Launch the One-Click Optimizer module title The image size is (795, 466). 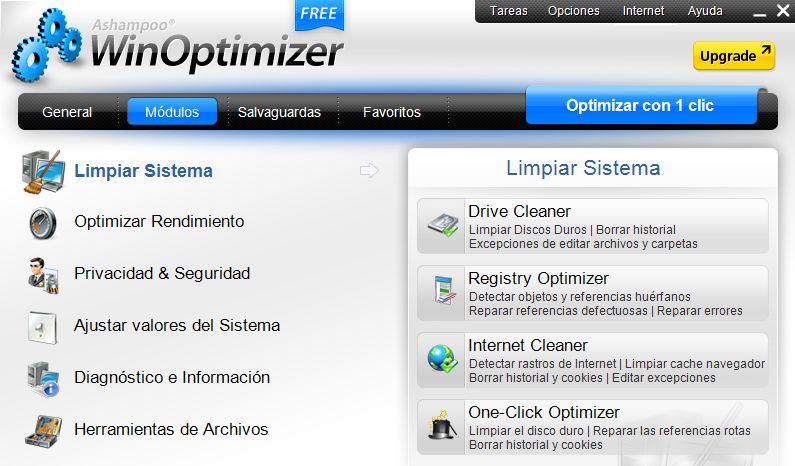pos(544,412)
